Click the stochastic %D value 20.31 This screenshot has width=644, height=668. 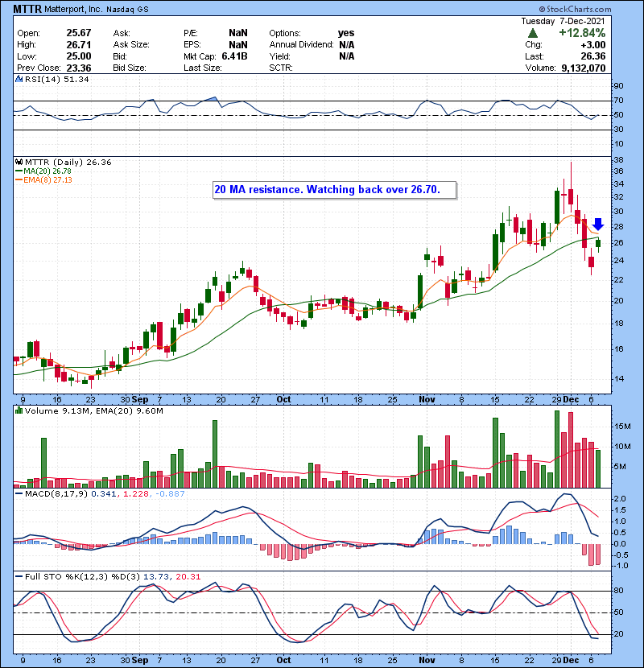coord(188,577)
